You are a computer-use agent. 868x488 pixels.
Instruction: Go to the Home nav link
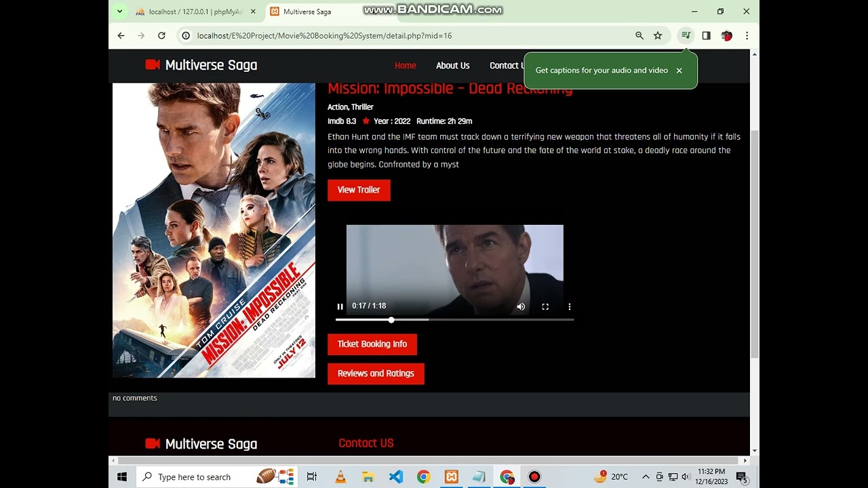click(406, 66)
